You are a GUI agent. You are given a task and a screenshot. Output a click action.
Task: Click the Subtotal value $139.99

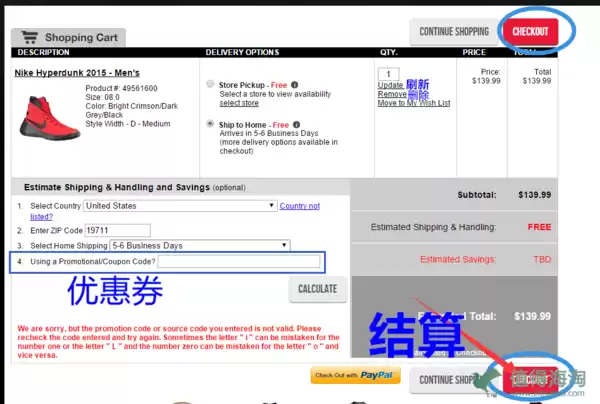pos(535,195)
